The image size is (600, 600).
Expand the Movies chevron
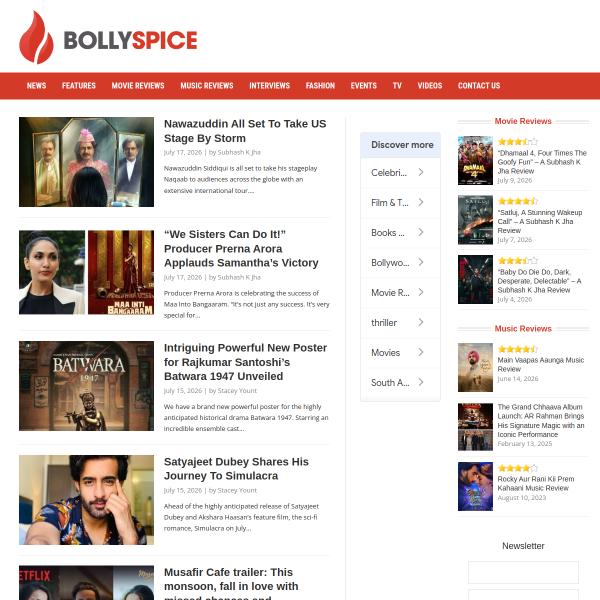(421, 352)
